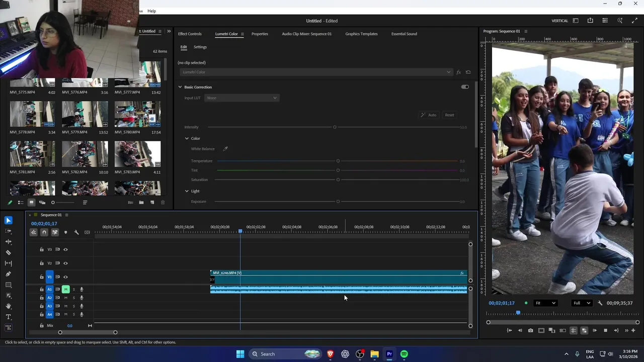Click the Add Marker icon in timeline
Image resolution: width=644 pixels, height=362 pixels.
(65, 232)
